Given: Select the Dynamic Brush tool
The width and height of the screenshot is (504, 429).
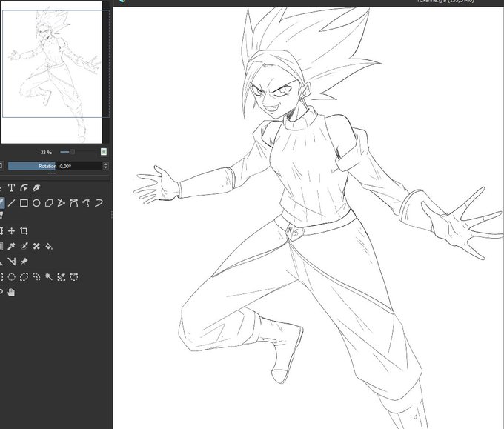Looking at the screenshot, I should point(99,203).
